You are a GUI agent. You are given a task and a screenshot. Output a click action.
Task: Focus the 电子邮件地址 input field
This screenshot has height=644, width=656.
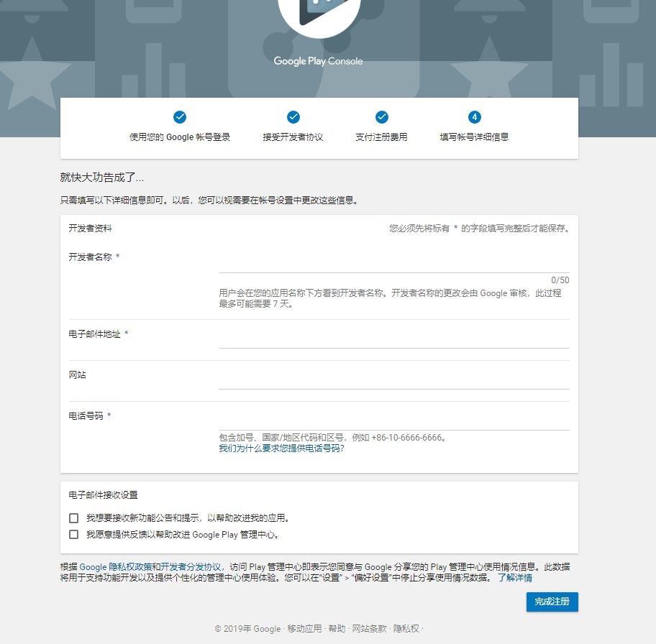394,340
